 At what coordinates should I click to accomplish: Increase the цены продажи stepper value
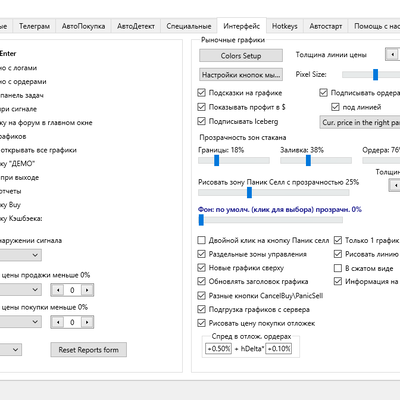[x=87, y=290]
